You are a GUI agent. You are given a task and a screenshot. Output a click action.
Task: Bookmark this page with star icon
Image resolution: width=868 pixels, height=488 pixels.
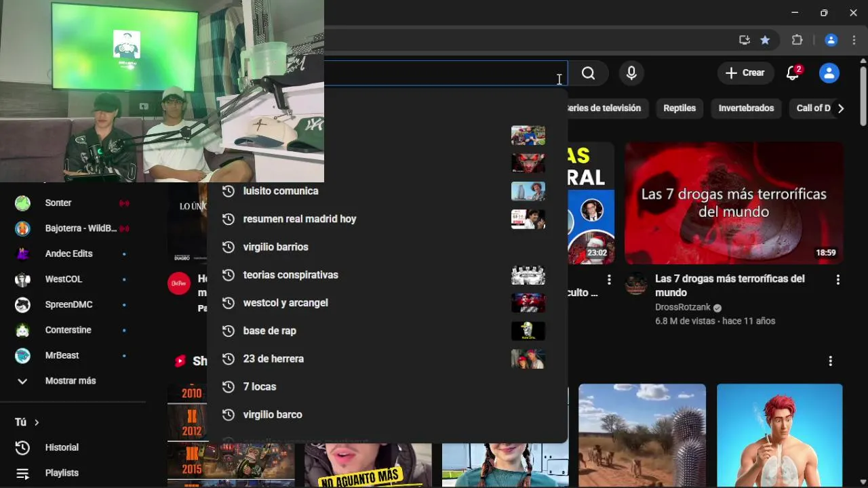pyautogui.click(x=765, y=40)
